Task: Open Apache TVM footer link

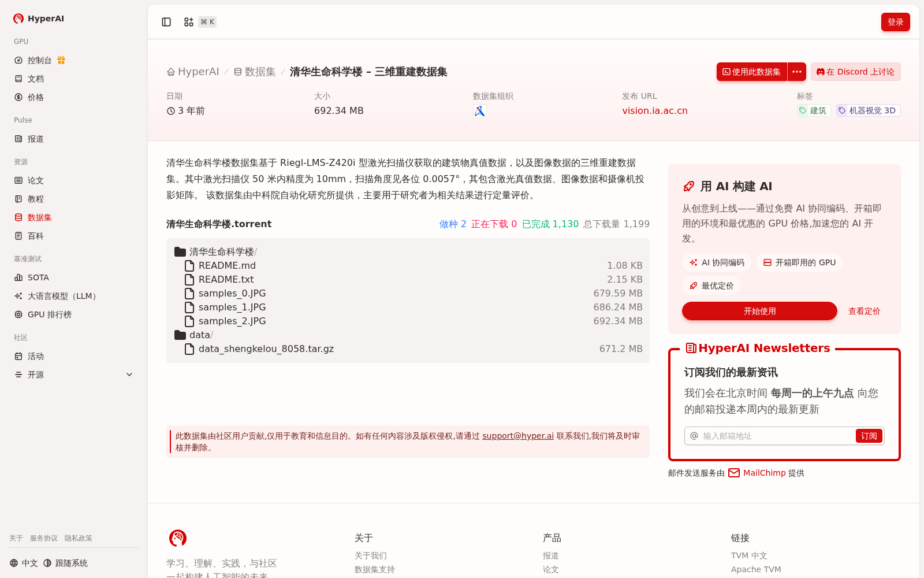Action: [756, 569]
